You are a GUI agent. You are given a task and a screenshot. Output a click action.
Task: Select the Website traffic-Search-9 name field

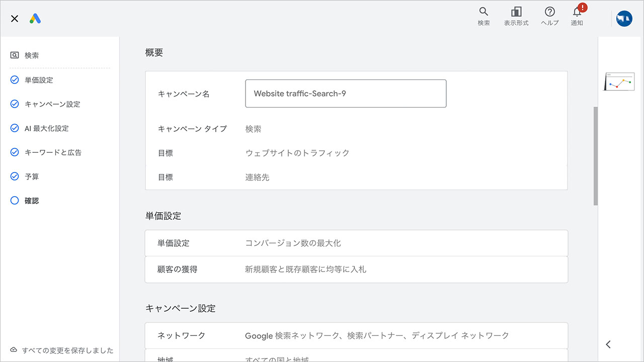click(346, 94)
